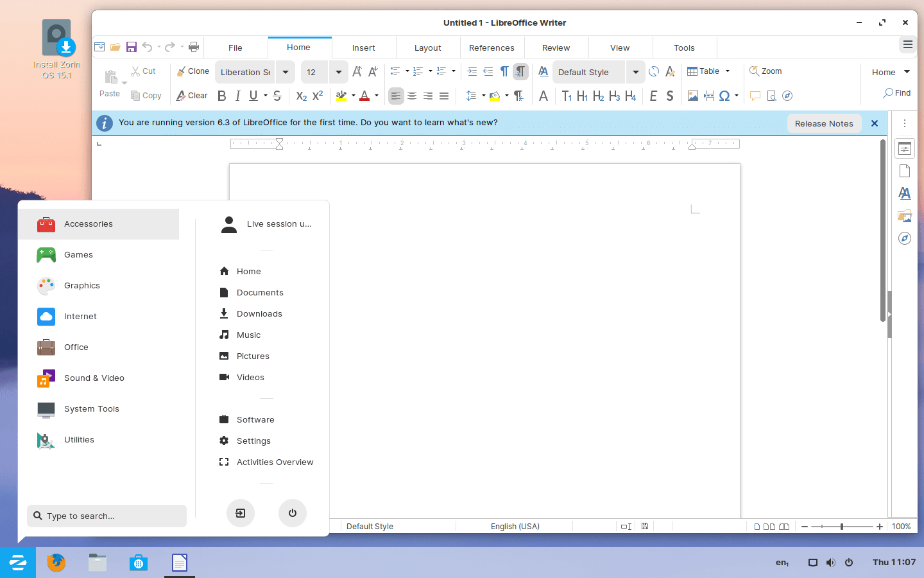Open Office category in Zorin menu
The height and width of the screenshot is (578, 924).
click(98, 347)
